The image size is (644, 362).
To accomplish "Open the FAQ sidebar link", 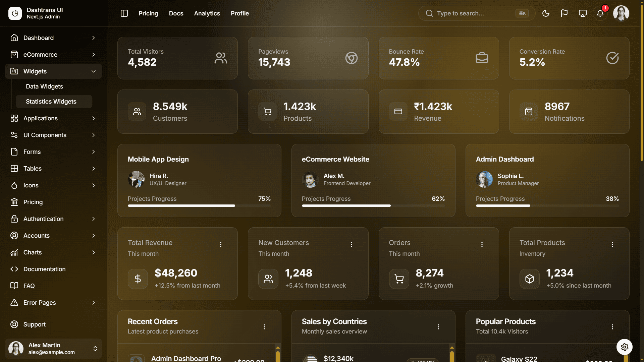I will point(53,286).
